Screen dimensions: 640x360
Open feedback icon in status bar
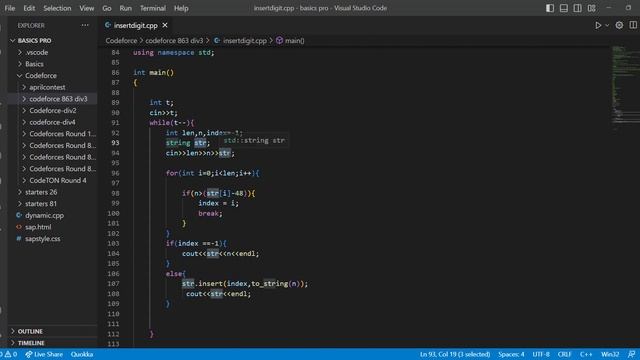pyautogui.click(x=631, y=354)
